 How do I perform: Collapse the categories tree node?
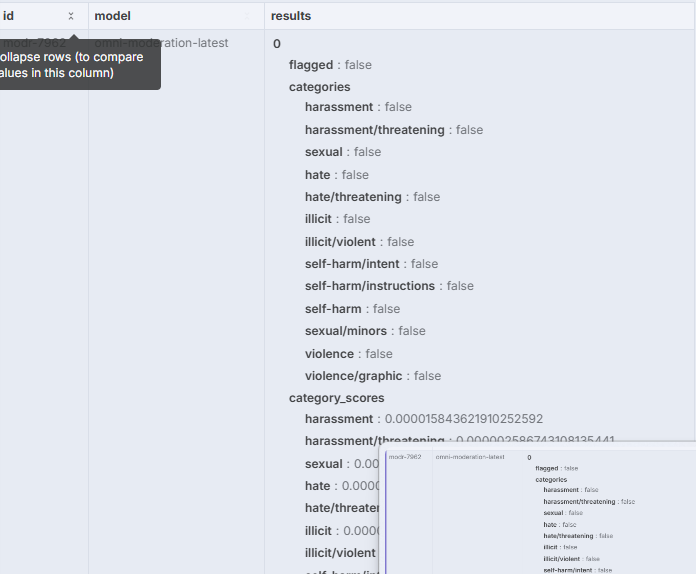click(x=319, y=87)
